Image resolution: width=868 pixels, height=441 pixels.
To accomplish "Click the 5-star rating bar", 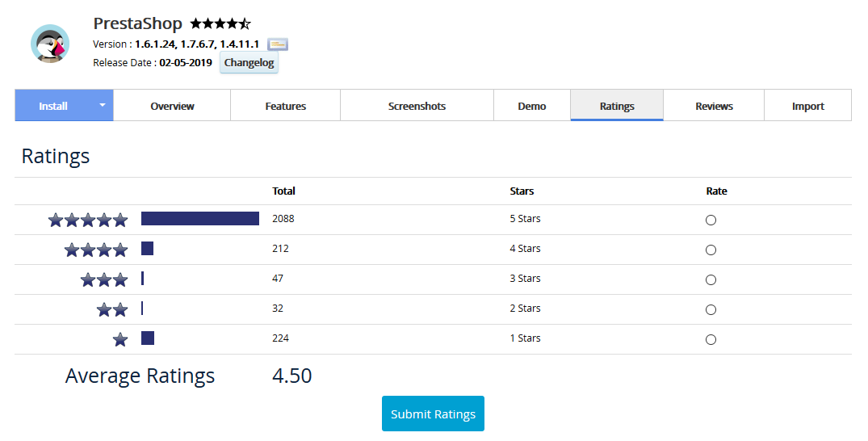I will [199, 218].
